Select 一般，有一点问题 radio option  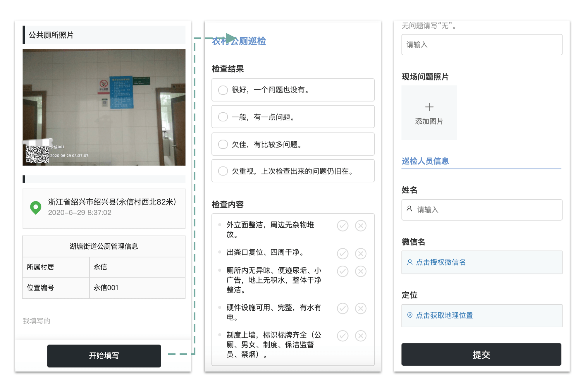(223, 117)
